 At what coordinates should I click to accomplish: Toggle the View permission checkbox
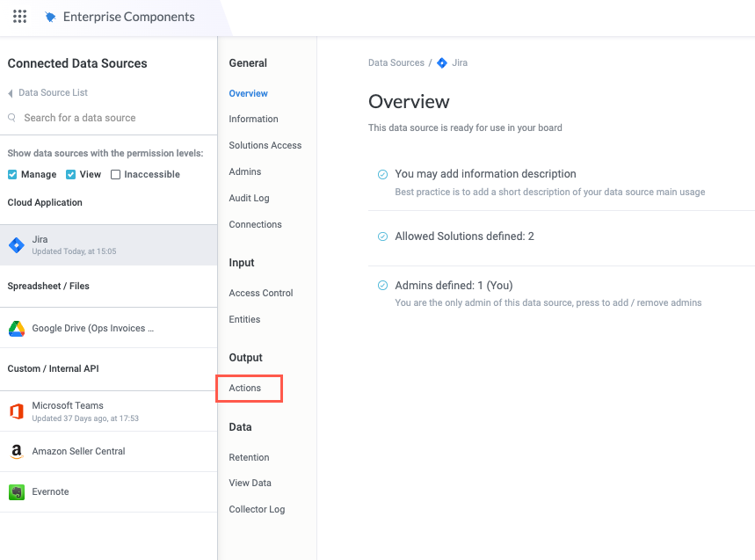(70, 174)
